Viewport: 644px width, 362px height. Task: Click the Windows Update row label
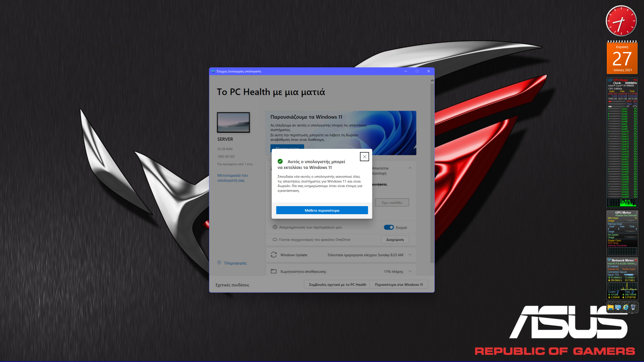tap(293, 255)
